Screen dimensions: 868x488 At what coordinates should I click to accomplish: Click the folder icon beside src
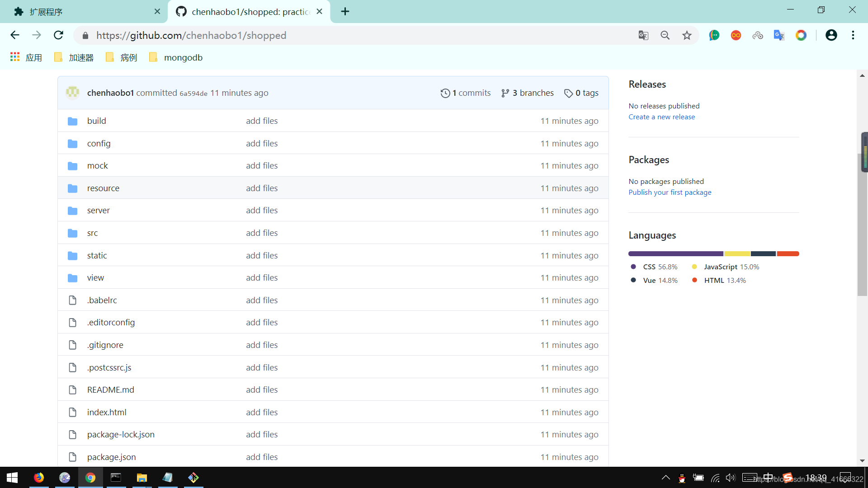[72, 233]
